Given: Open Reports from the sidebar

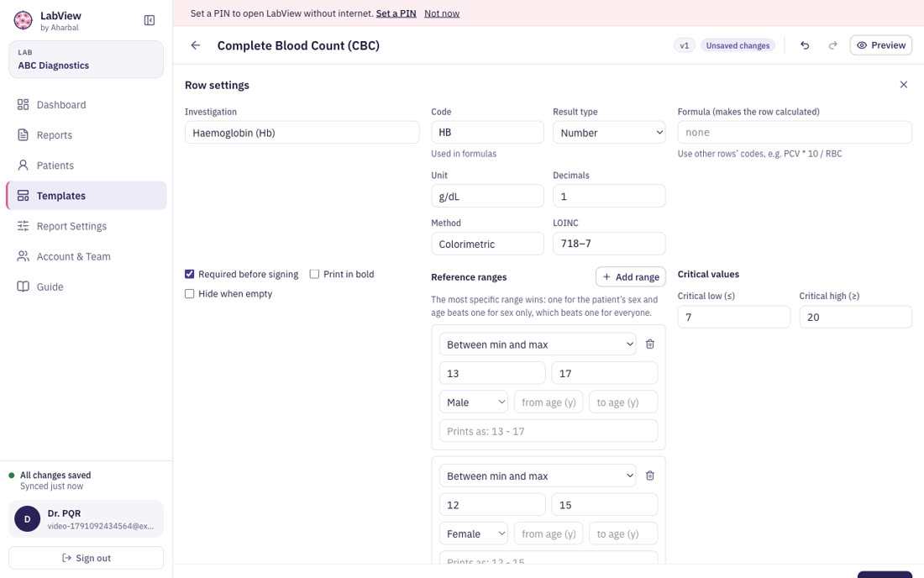Looking at the screenshot, I should click(86, 135).
